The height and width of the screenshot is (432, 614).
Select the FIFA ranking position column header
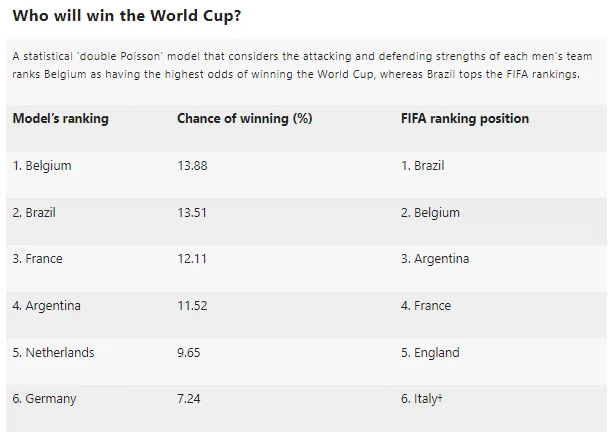pos(465,119)
